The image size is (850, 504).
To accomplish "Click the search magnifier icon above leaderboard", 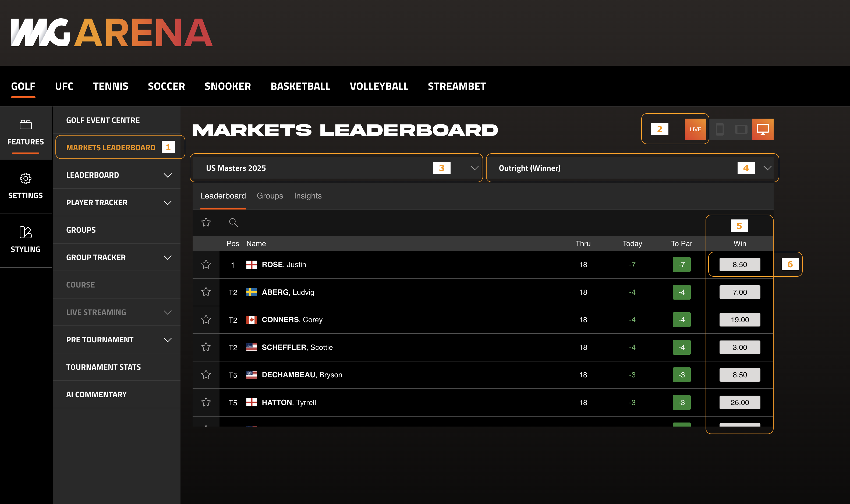I will tap(233, 222).
